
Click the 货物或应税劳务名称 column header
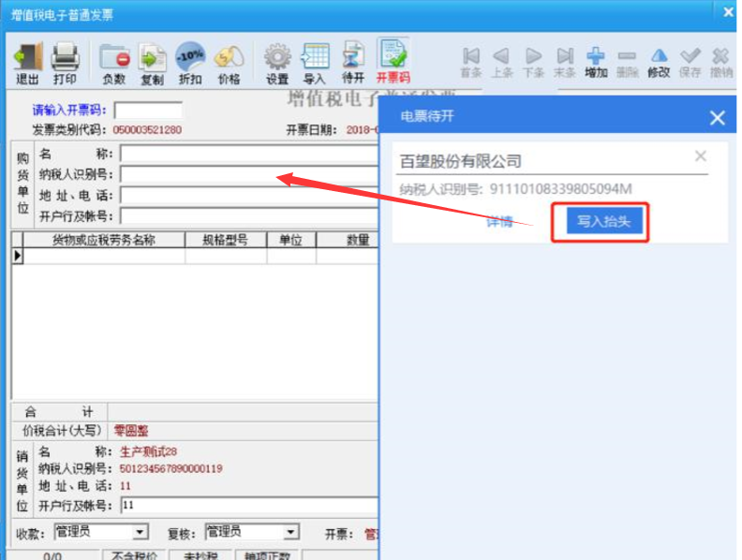(104, 240)
